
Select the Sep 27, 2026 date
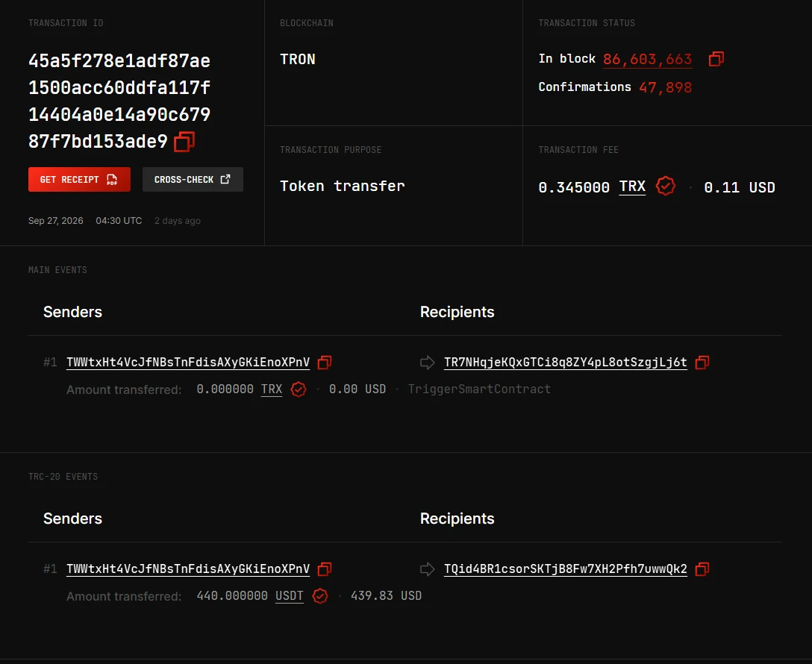coord(56,221)
